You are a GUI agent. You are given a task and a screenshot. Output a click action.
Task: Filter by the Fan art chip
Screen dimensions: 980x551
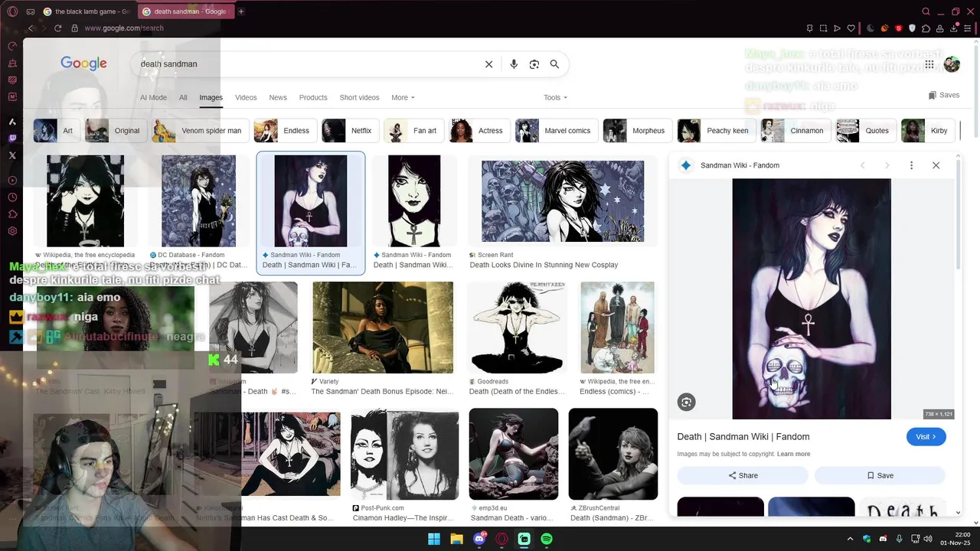click(413, 131)
